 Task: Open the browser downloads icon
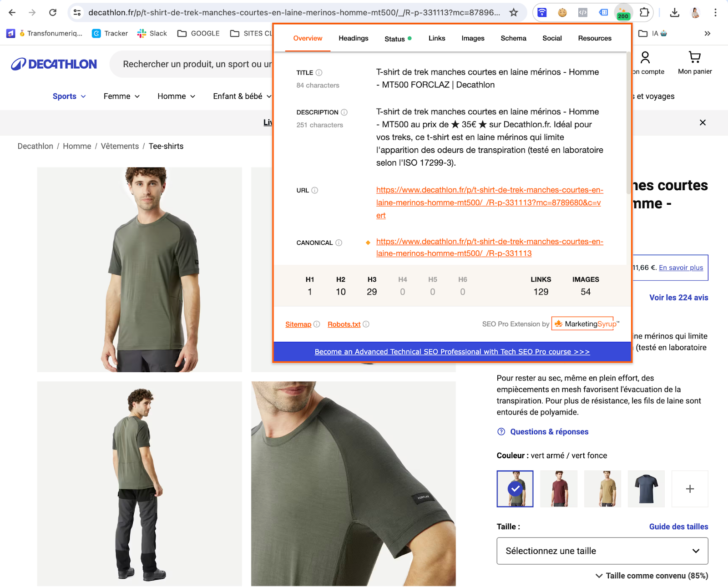pyautogui.click(x=675, y=12)
